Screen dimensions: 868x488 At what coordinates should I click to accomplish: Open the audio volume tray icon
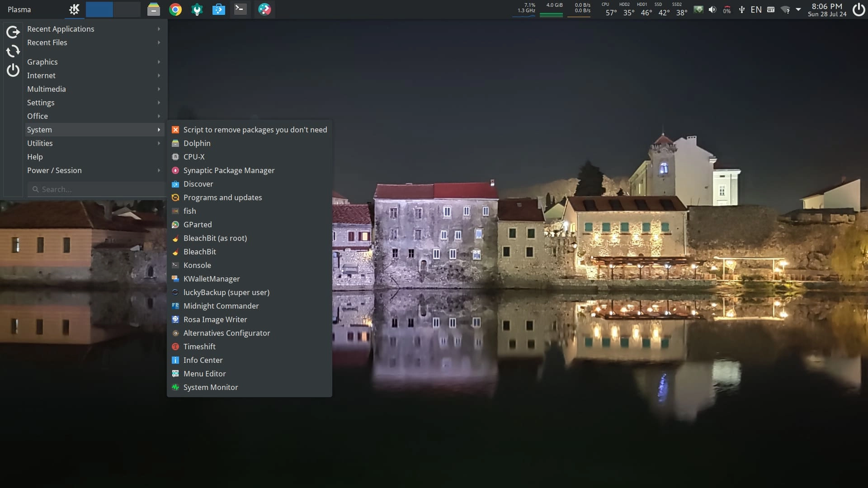[712, 9]
